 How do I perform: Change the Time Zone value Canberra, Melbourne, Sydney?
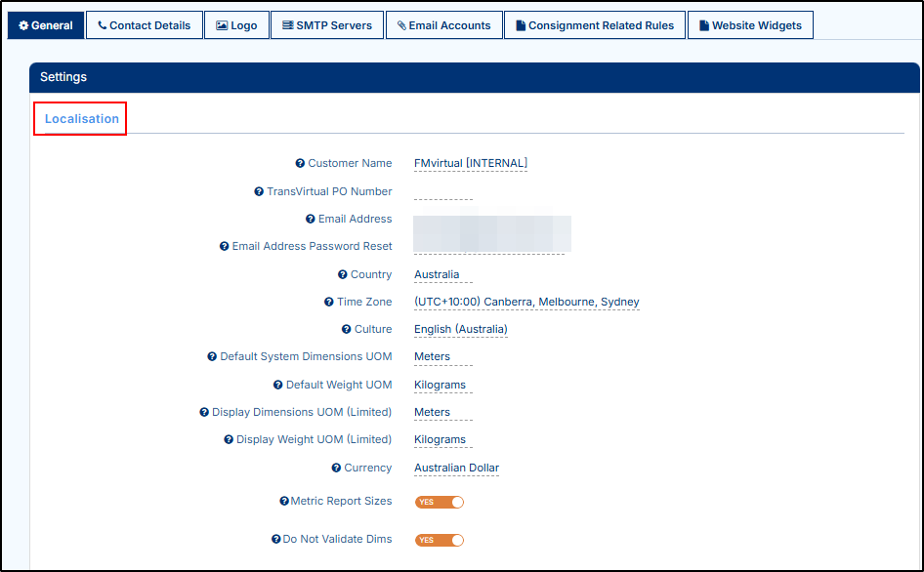(526, 303)
